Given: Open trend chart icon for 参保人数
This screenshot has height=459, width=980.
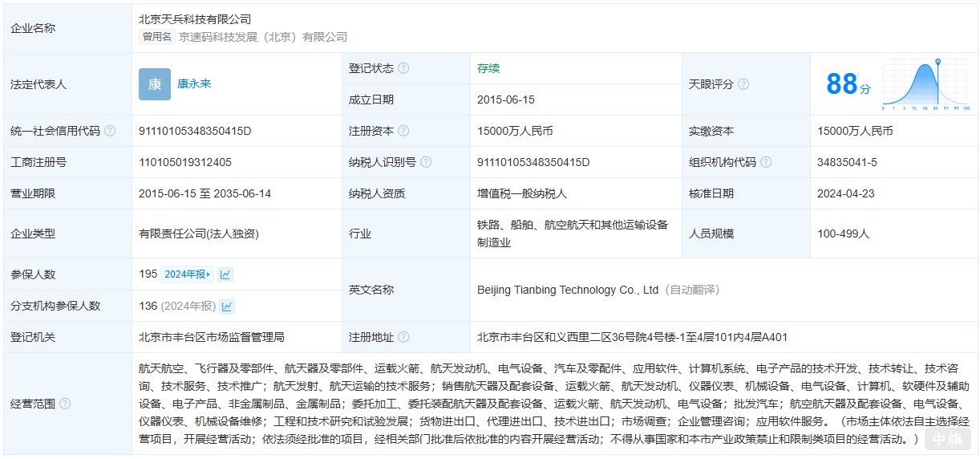Looking at the screenshot, I should pyautogui.click(x=226, y=274).
